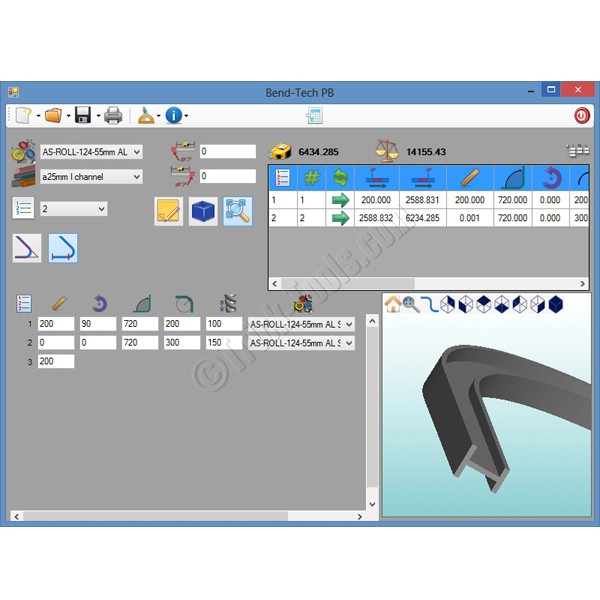Click the green arrow in results row 1
This screenshot has height=600, width=600.
click(x=340, y=200)
